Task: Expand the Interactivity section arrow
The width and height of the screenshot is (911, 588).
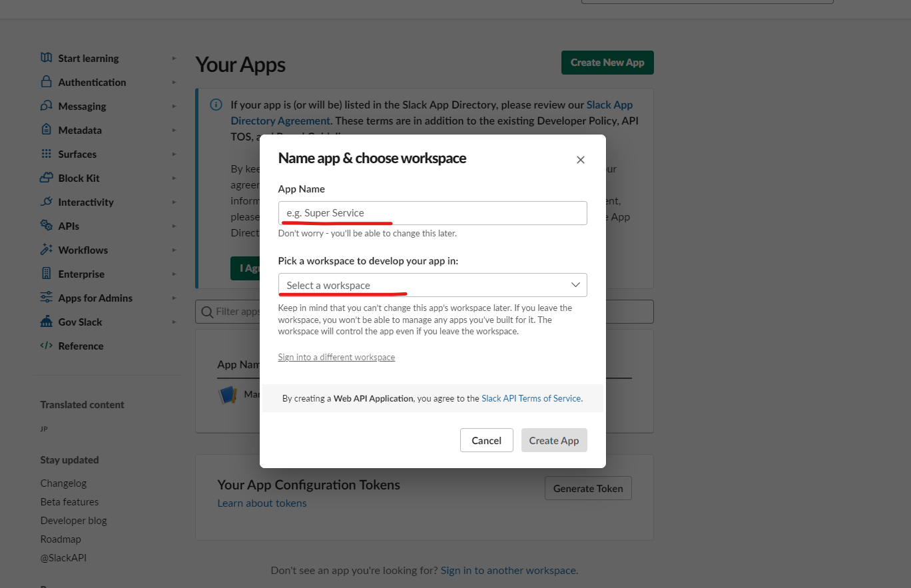Action: pos(174,202)
